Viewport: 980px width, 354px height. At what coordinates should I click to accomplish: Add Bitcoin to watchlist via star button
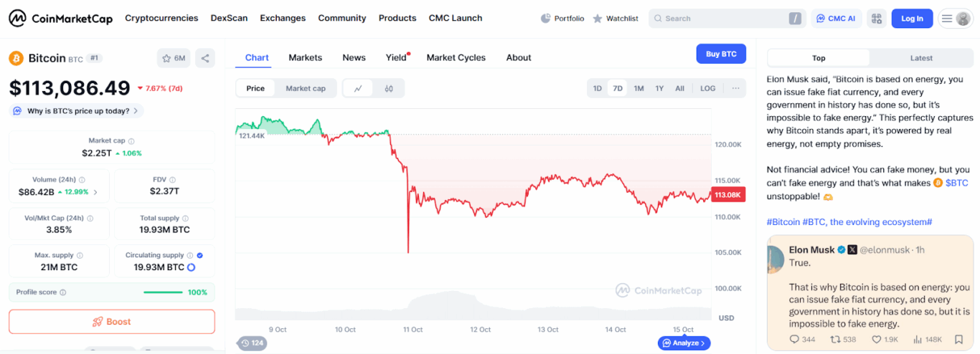174,58
